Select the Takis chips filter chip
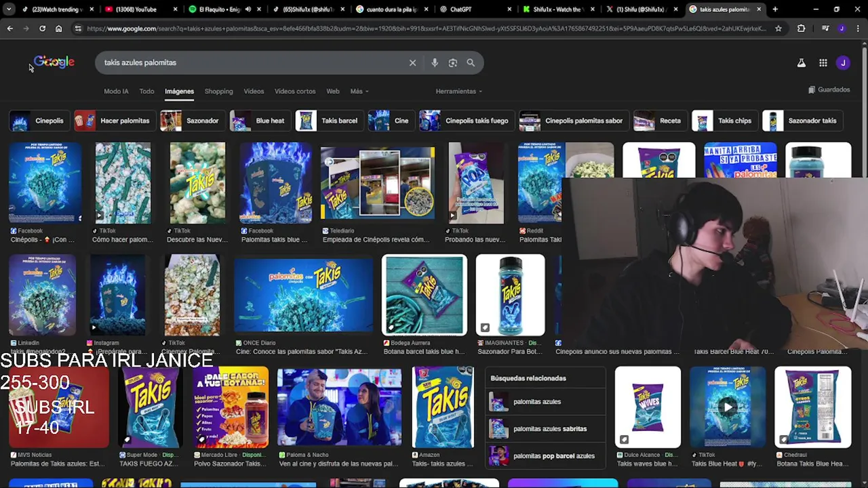The height and width of the screenshot is (488, 868). point(724,121)
